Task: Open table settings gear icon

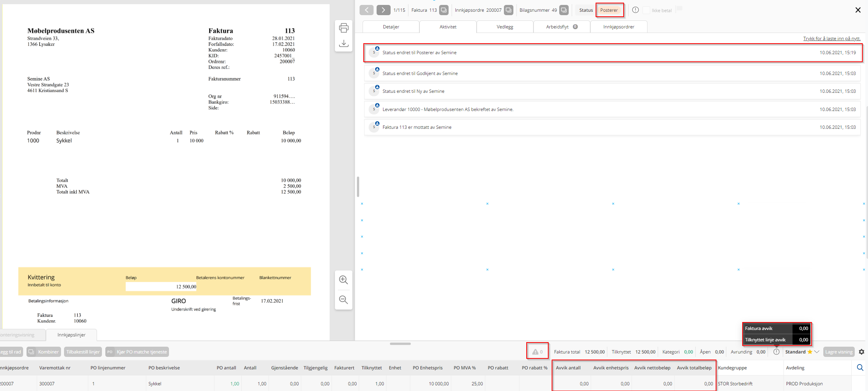Action: pos(861,352)
